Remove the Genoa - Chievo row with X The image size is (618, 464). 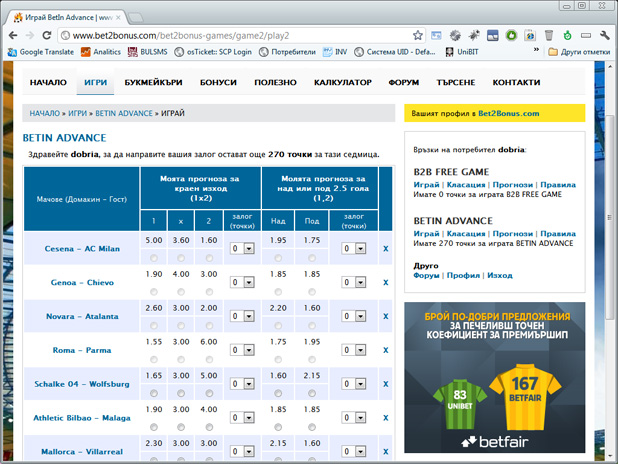(385, 283)
